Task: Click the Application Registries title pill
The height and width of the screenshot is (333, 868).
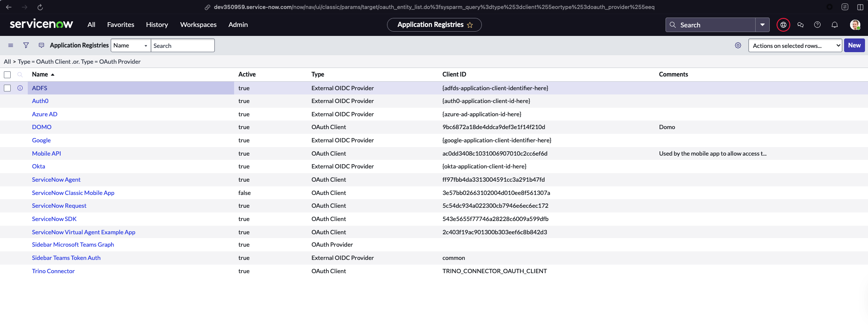Action: [x=434, y=25]
